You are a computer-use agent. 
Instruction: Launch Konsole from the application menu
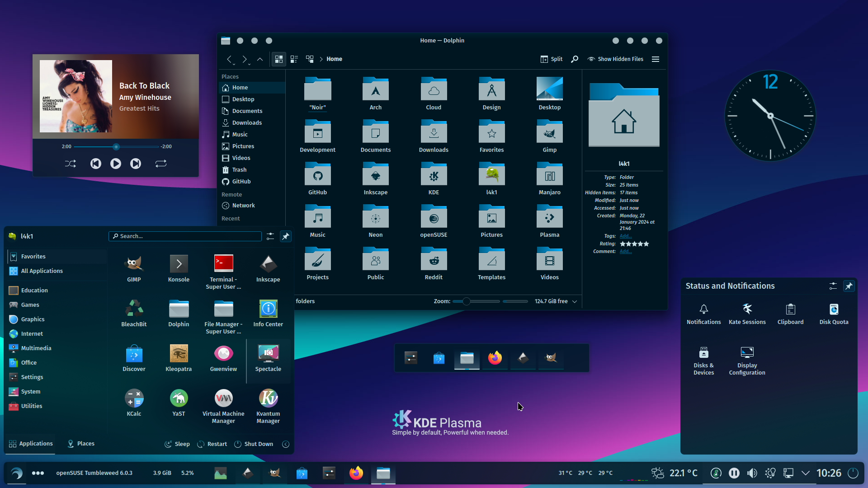[x=179, y=268]
